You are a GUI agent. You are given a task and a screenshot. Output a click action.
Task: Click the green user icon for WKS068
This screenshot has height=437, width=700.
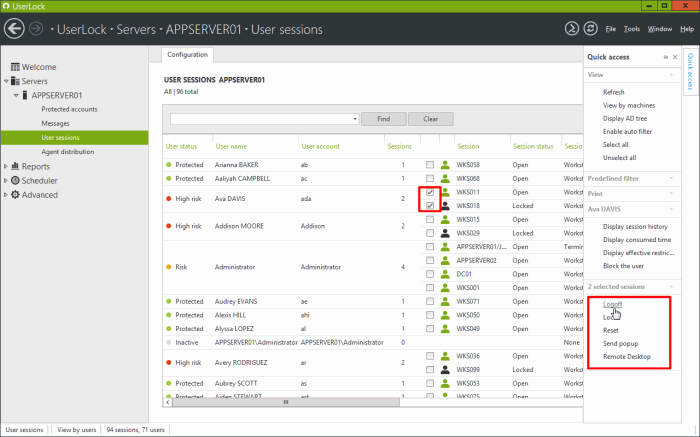[445, 178]
